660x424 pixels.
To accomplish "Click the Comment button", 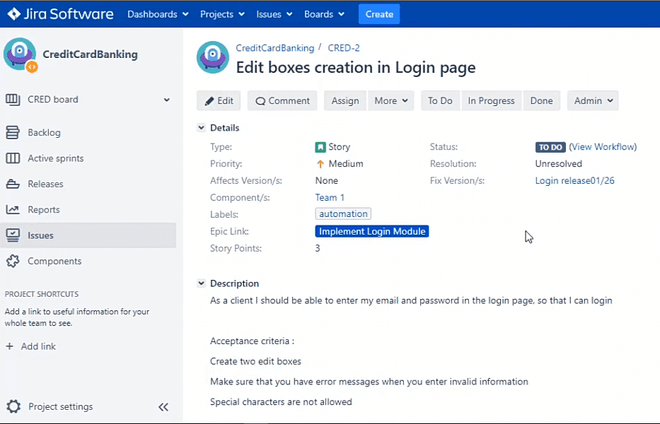I will tap(282, 101).
